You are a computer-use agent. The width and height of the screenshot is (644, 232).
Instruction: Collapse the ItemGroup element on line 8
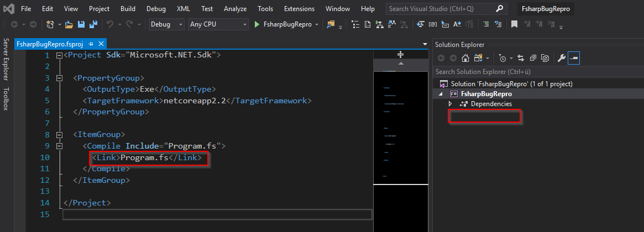pos(59,135)
